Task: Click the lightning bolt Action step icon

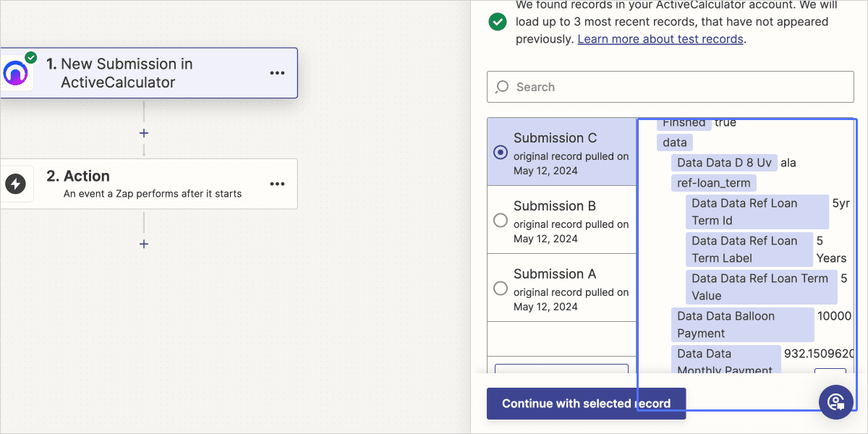Action: click(15, 184)
